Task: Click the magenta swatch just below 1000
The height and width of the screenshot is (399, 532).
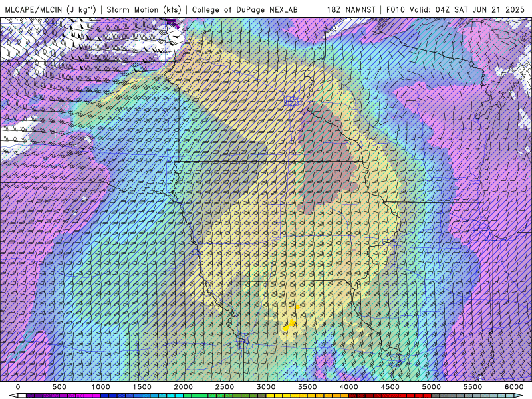Action: tap(96, 396)
